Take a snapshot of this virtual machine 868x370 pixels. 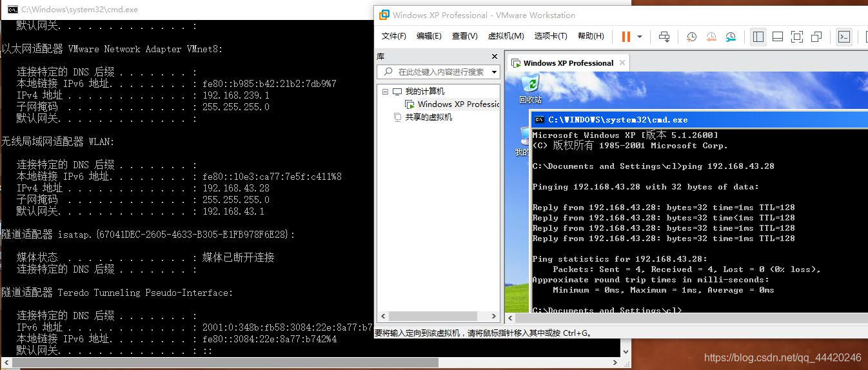(x=691, y=37)
